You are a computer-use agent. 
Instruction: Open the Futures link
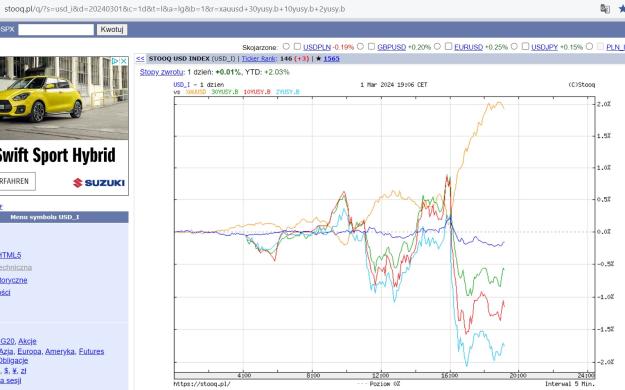click(91, 351)
